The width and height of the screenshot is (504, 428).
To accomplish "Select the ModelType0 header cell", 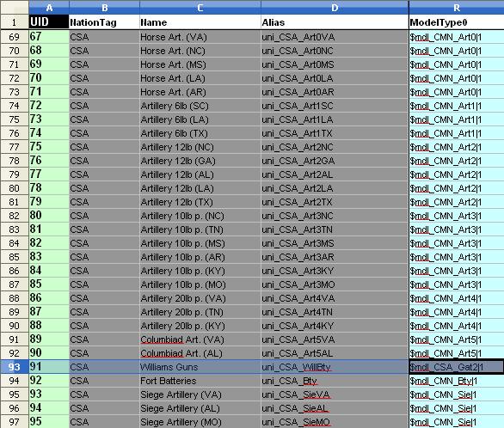I will tap(457, 22).
